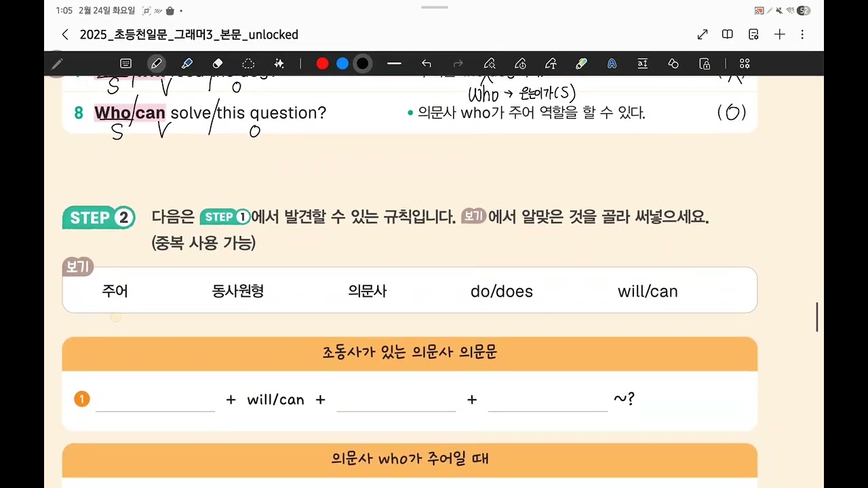Viewport: 868px width, 488px height.
Task: Select the pen drawing tool
Action: tap(157, 64)
